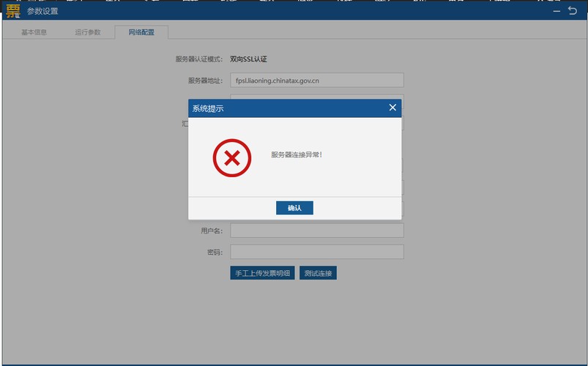Image resolution: width=588 pixels, height=366 pixels.
Task: Click the yellow 票 application logo
Action: [x=12, y=10]
